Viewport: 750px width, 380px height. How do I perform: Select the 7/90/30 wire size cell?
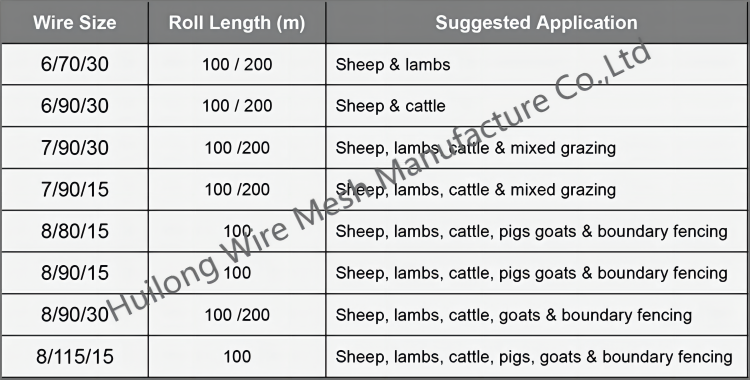coord(75,148)
